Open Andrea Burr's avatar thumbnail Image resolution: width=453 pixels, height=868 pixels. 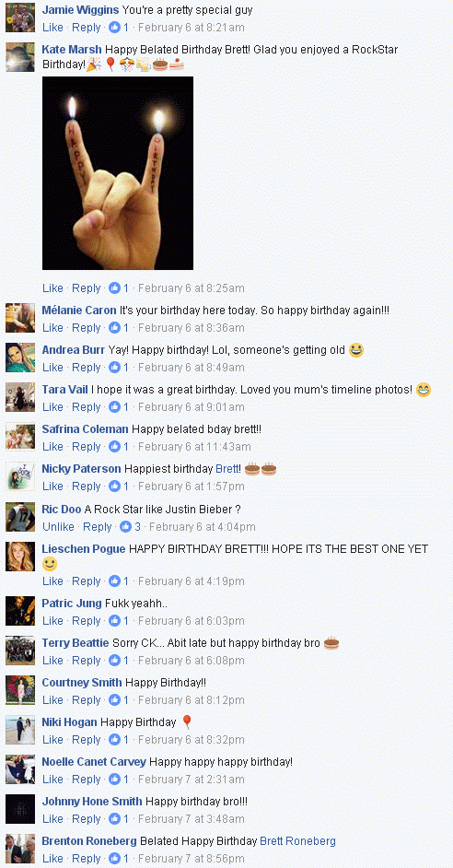click(20, 358)
